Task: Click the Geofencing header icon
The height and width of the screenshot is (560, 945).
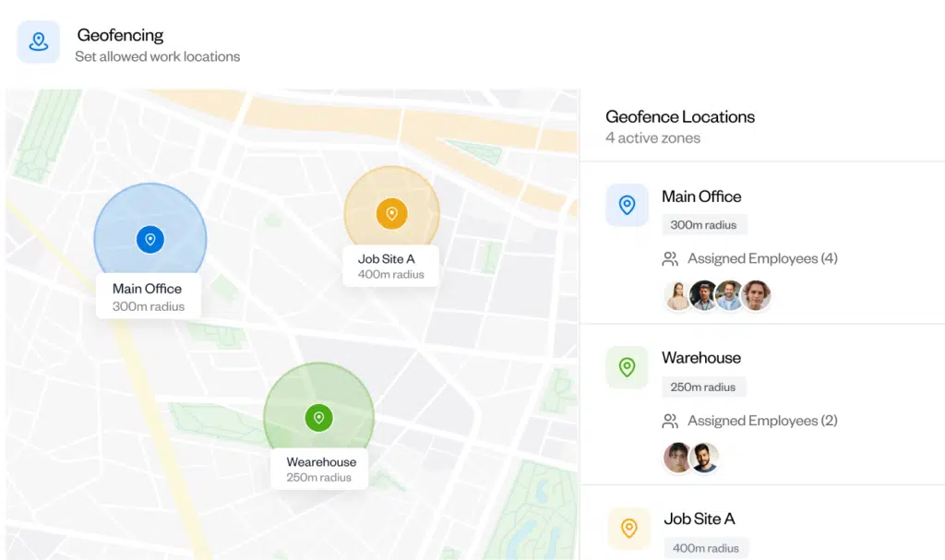Action: (x=38, y=42)
